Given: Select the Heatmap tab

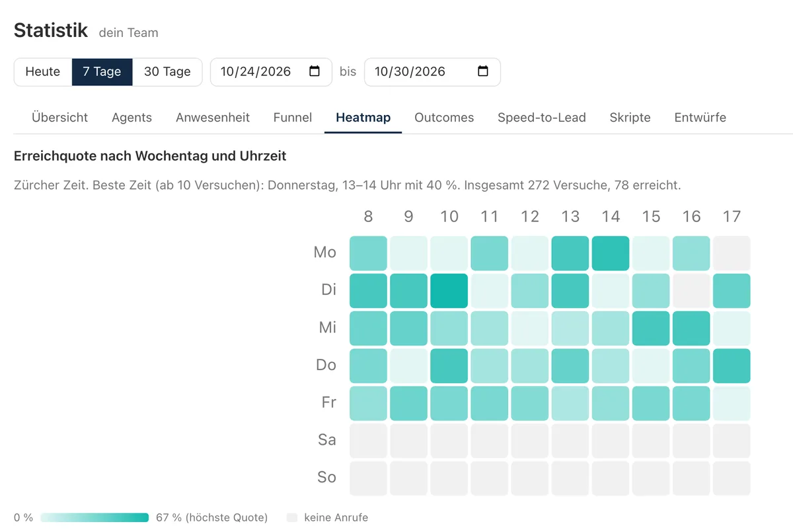Looking at the screenshot, I should pyautogui.click(x=363, y=118).
